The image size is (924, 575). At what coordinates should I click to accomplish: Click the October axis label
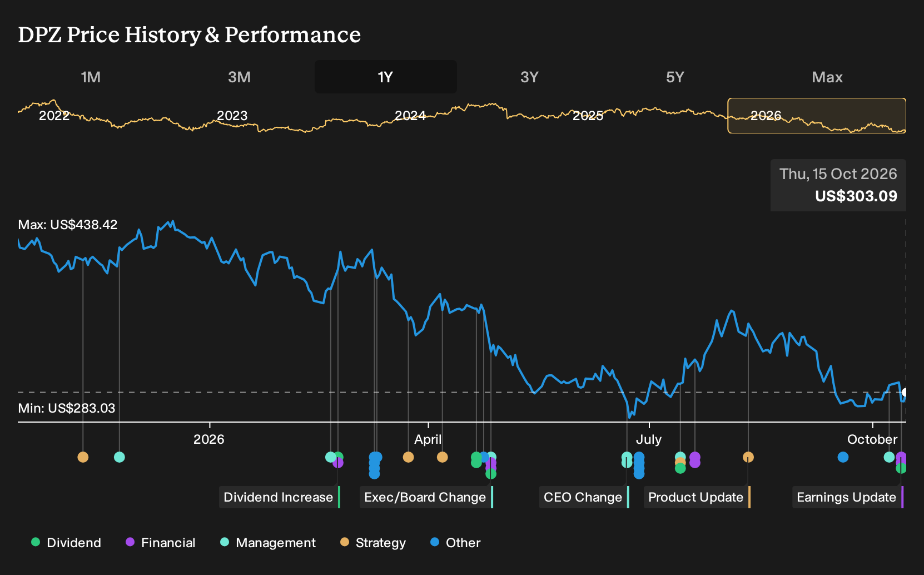click(872, 439)
